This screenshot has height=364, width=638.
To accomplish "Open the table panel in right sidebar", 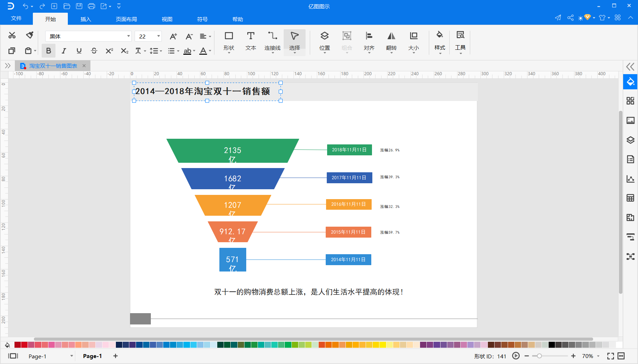I will tap(631, 198).
